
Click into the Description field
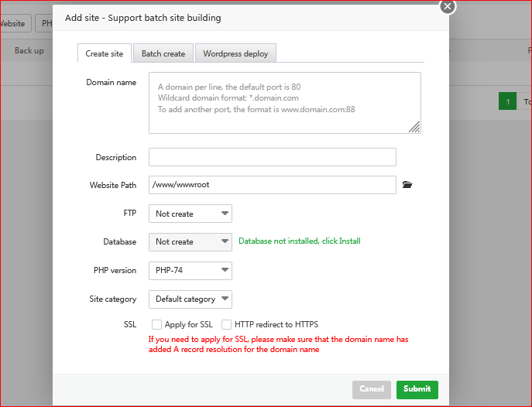pos(272,157)
